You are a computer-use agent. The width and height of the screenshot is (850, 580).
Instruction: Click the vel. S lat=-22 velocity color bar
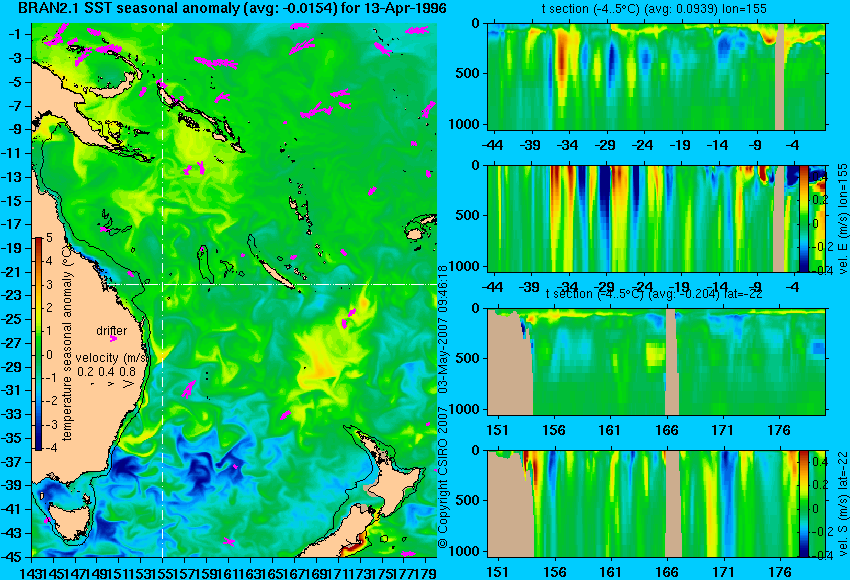click(804, 503)
